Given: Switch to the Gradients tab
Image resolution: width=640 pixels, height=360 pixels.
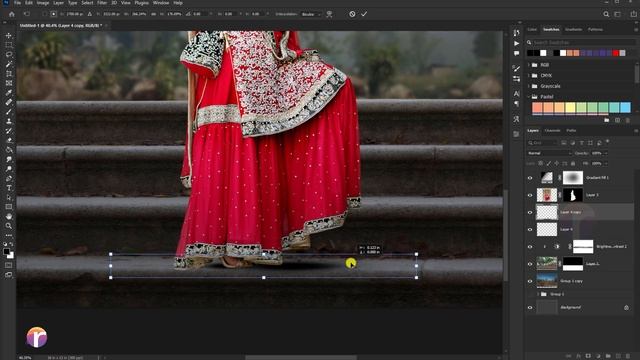Looking at the screenshot, I should [x=573, y=29].
